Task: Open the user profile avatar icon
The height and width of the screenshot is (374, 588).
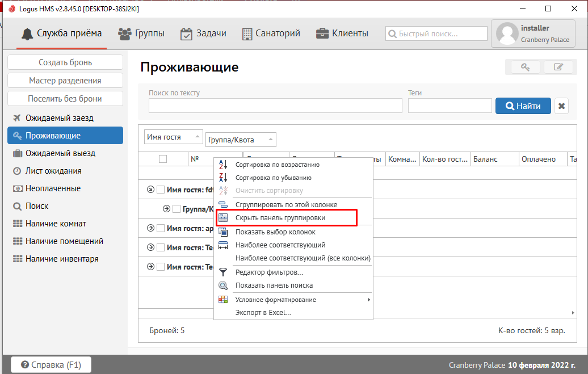Action: pyautogui.click(x=506, y=33)
